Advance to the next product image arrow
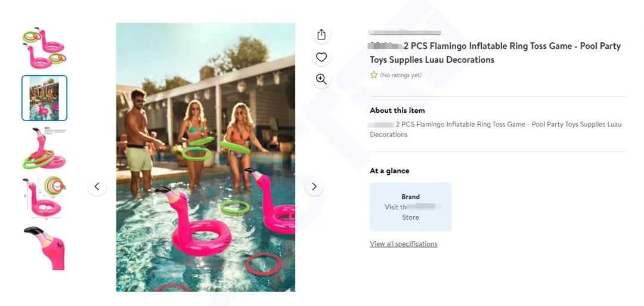The width and height of the screenshot is (644, 306). (314, 187)
